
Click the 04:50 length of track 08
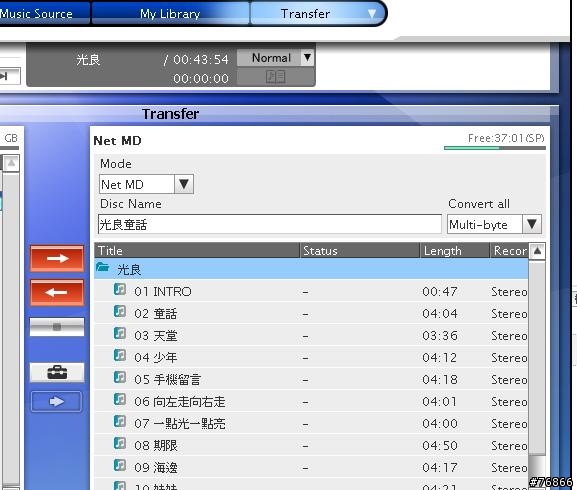(440, 446)
